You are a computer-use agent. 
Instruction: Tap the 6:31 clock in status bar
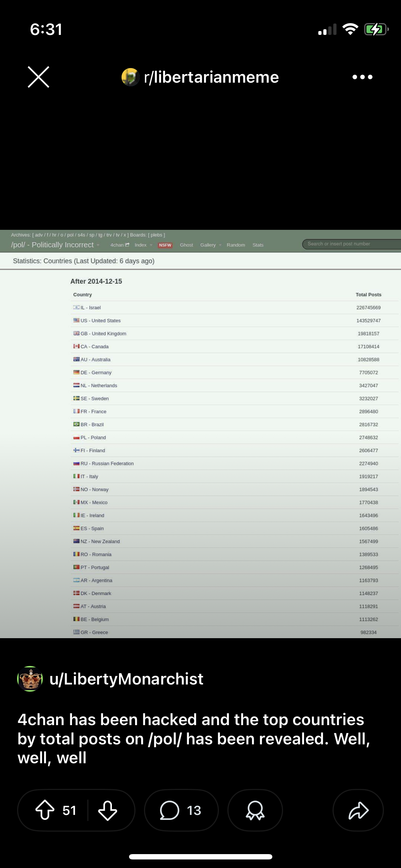[x=46, y=29]
